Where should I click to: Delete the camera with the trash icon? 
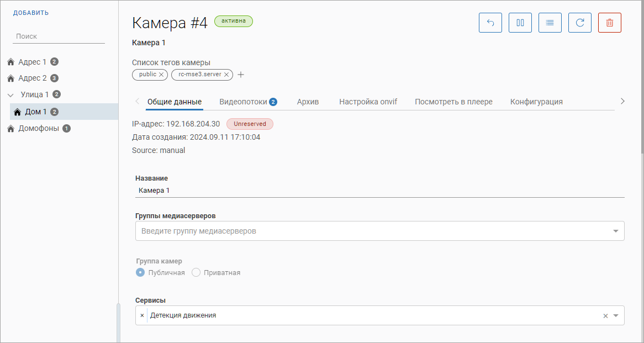(610, 23)
